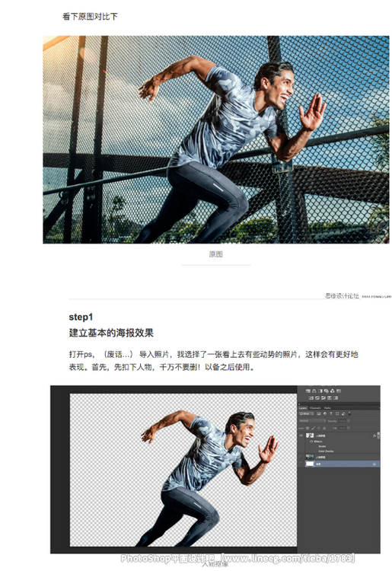Collapse the Layers panel with its top-left arrow
This screenshot has width=392, height=571.
point(300,404)
